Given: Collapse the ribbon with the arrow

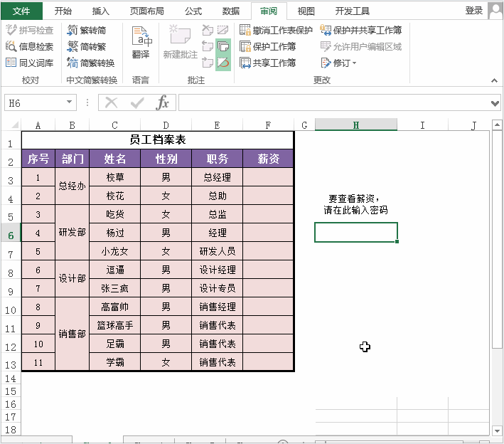Looking at the screenshot, I should 494,80.
